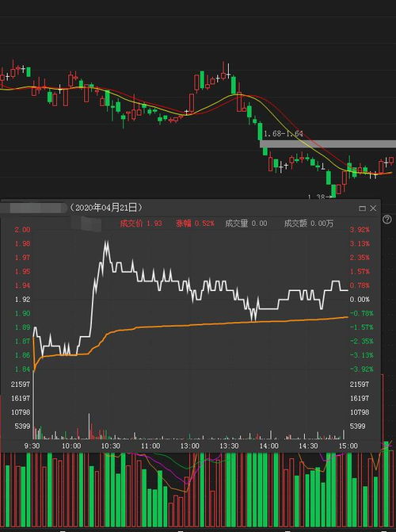Click the 1.68-1.64 gap annotation label
396x532 pixels.
(x=284, y=134)
